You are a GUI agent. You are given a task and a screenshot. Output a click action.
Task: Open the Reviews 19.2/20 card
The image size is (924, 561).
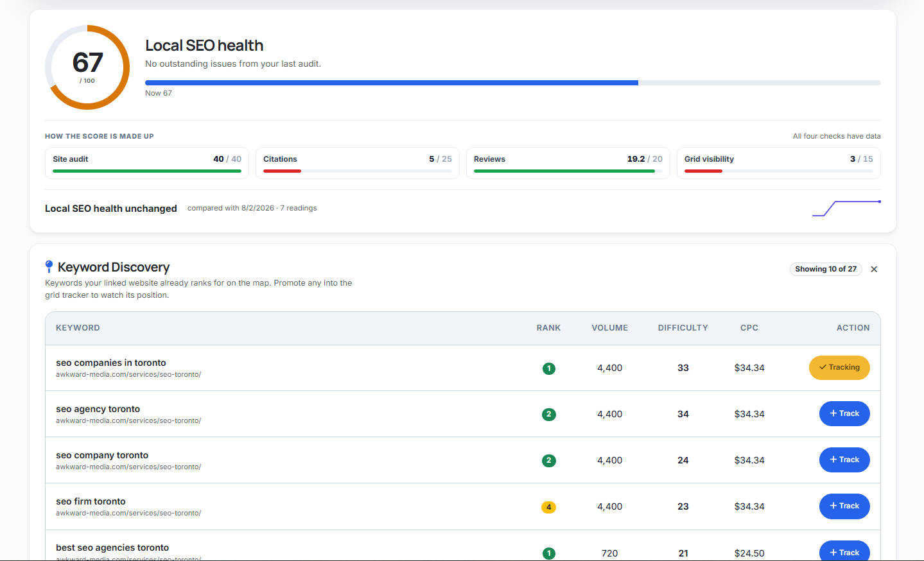click(x=568, y=163)
